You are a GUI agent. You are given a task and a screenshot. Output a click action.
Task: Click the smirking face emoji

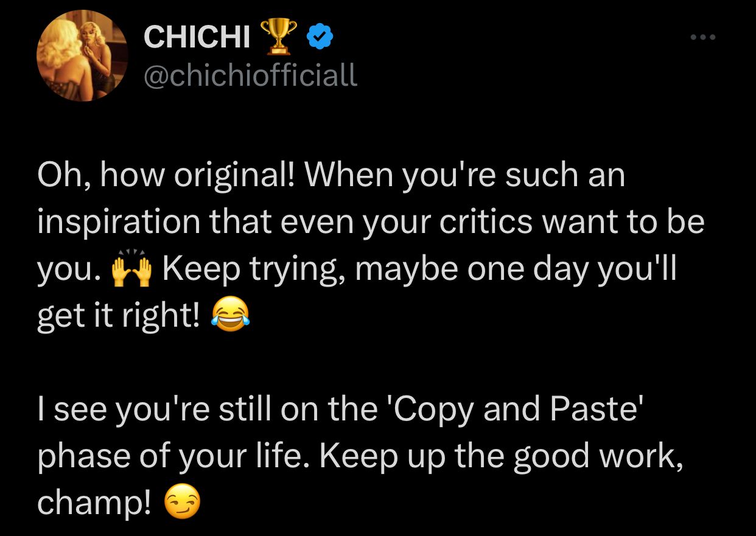[182, 504]
